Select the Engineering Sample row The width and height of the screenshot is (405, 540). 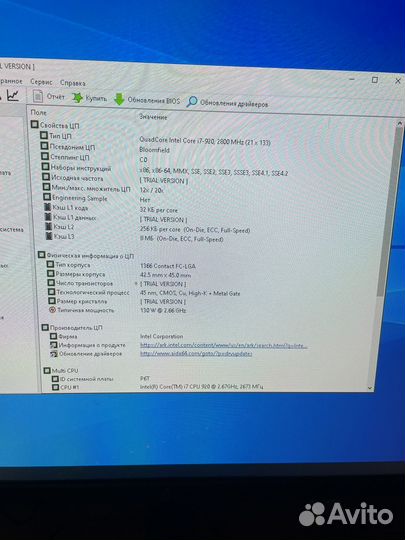pos(75,198)
